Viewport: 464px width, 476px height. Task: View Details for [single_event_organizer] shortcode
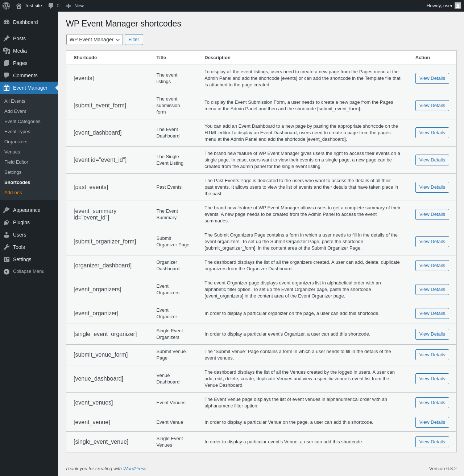(432, 334)
